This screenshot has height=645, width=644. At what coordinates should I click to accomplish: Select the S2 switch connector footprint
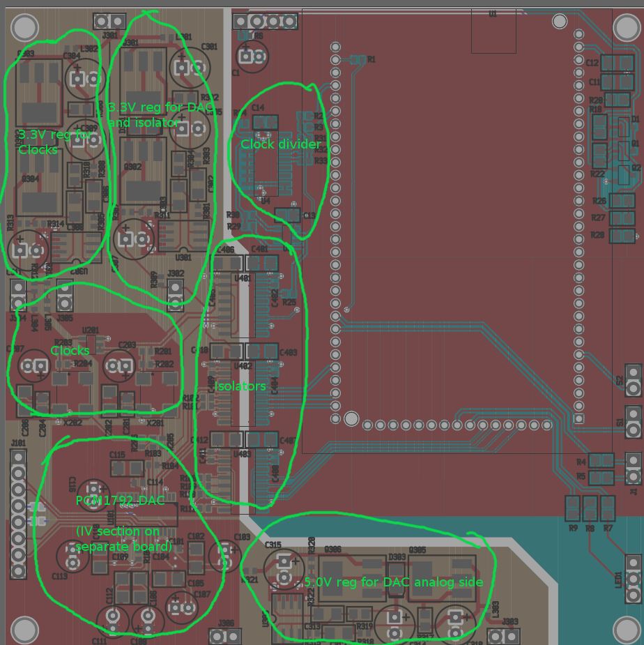(x=634, y=380)
